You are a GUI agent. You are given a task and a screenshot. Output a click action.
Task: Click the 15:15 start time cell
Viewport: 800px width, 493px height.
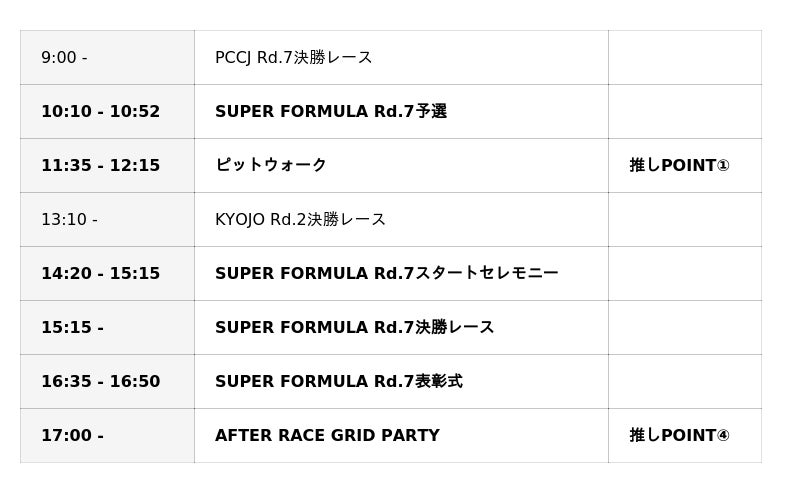pos(72,328)
